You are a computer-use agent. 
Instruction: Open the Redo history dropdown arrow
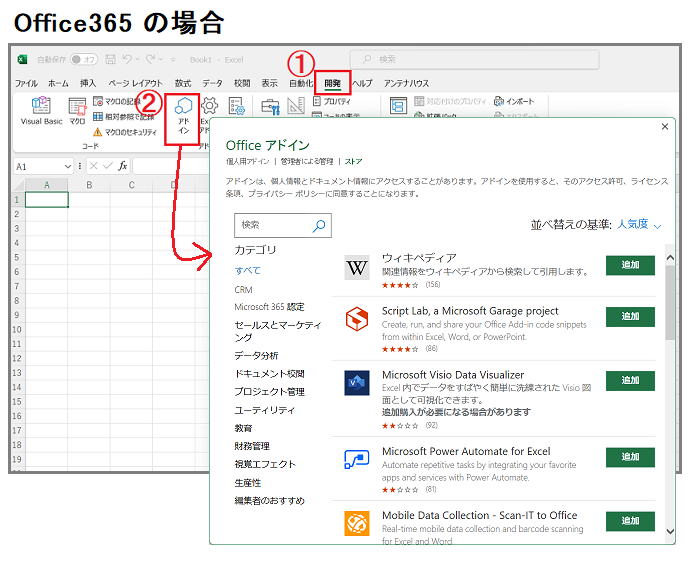point(161,59)
